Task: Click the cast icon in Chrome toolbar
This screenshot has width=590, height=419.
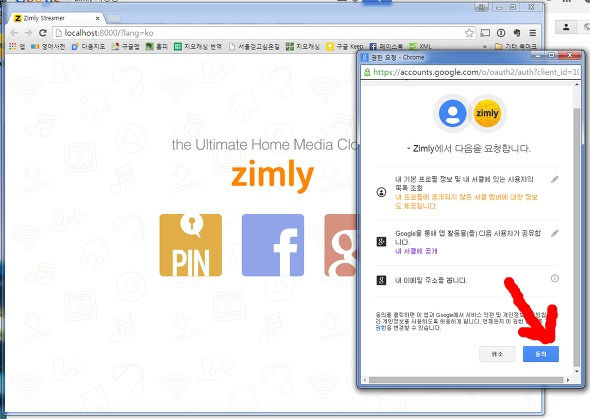Action: tap(485, 33)
